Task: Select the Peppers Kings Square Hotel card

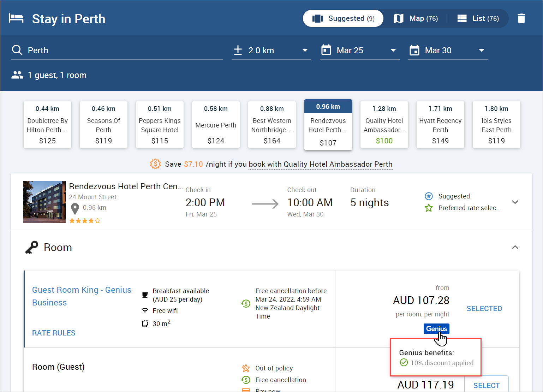Action: (160, 125)
